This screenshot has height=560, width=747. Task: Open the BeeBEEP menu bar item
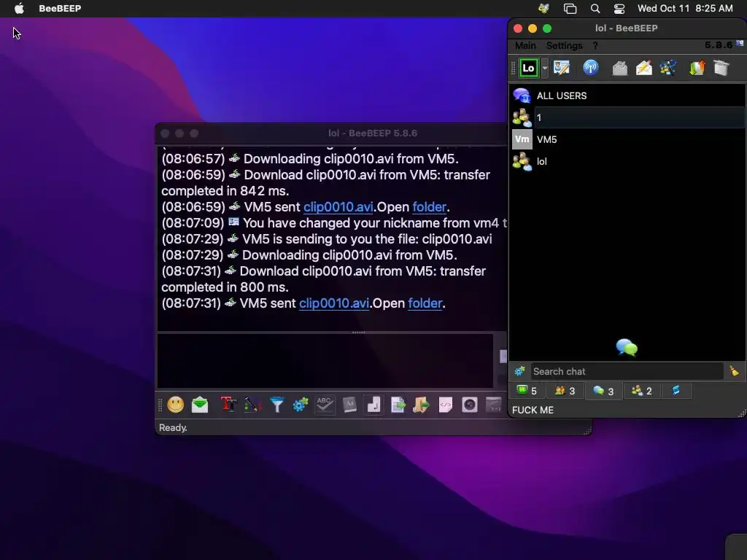(60, 8)
